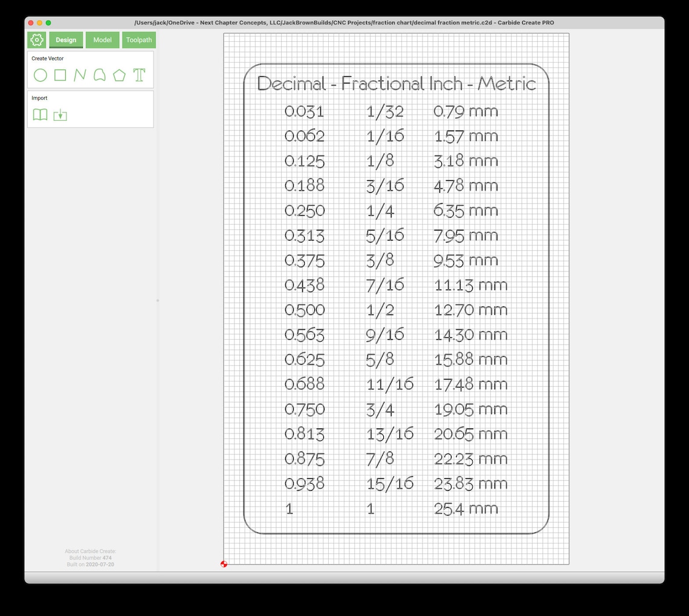Switch to the Toolpath tab
This screenshot has width=689, height=616.
(139, 40)
